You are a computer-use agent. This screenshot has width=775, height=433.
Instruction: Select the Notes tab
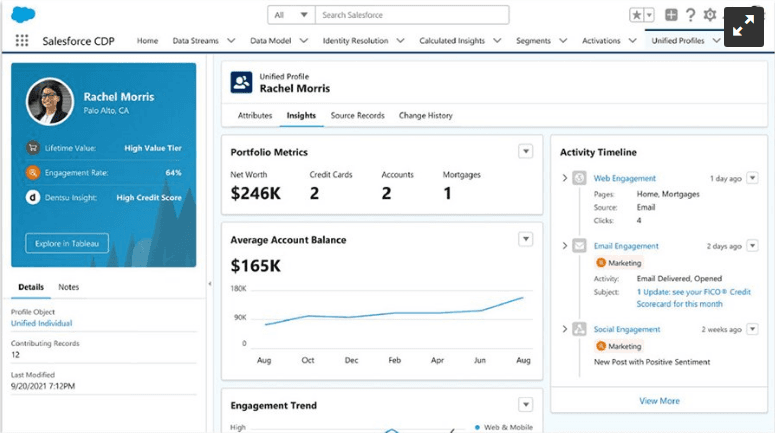68,287
